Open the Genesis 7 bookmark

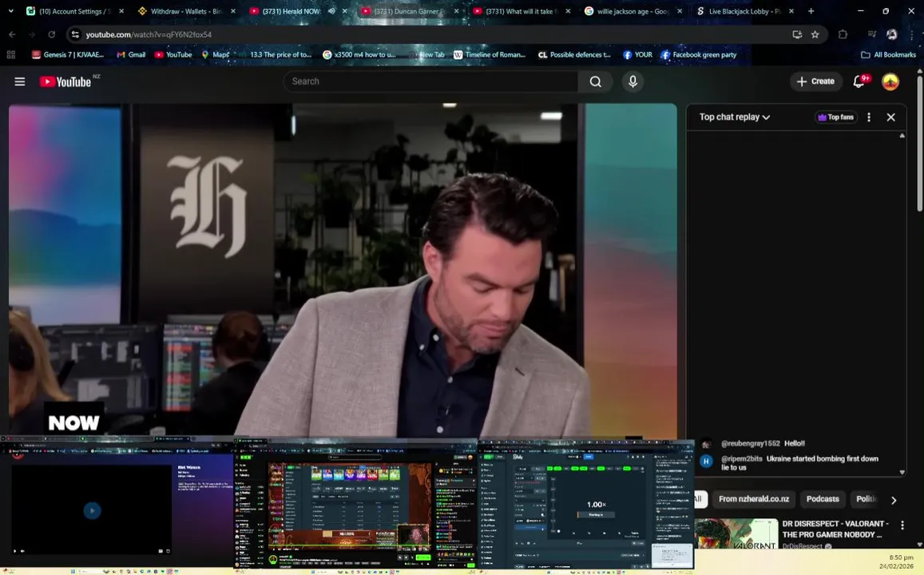point(68,55)
